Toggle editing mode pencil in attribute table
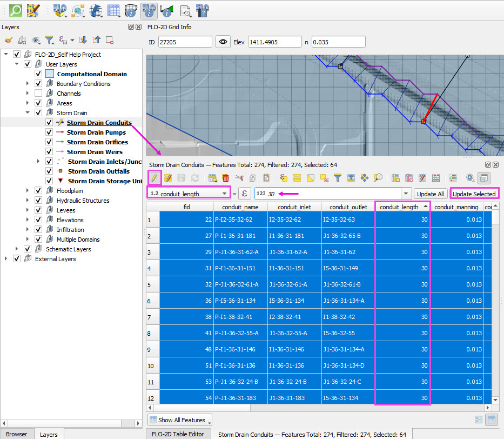 click(x=154, y=177)
